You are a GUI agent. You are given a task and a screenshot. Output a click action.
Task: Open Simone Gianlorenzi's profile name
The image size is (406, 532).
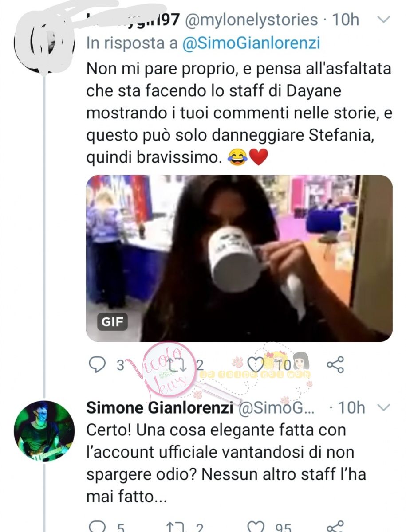tap(160, 408)
